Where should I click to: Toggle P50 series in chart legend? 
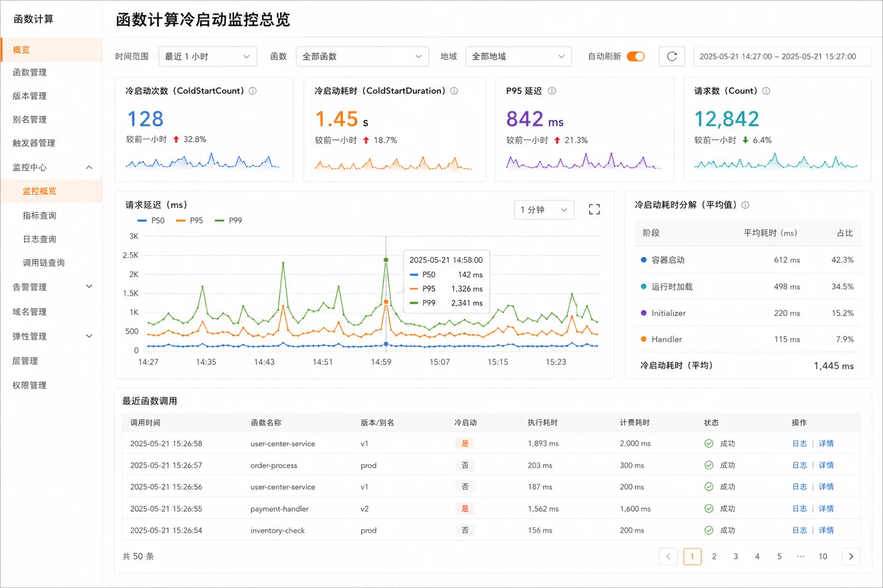tap(151, 221)
